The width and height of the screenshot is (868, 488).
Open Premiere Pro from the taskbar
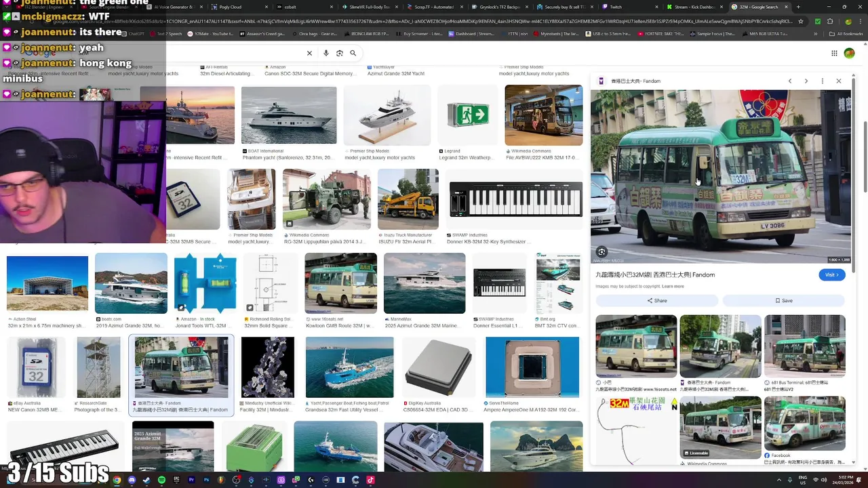(191, 480)
